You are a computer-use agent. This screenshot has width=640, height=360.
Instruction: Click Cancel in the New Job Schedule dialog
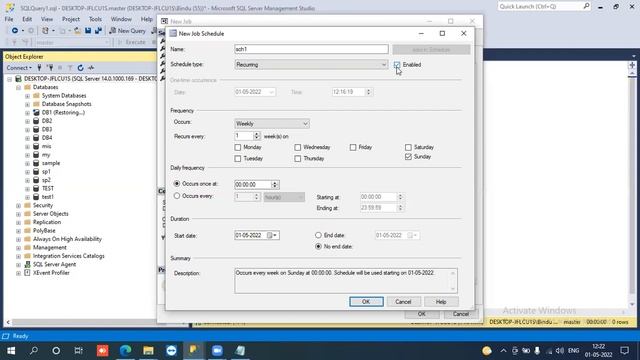[403, 302]
